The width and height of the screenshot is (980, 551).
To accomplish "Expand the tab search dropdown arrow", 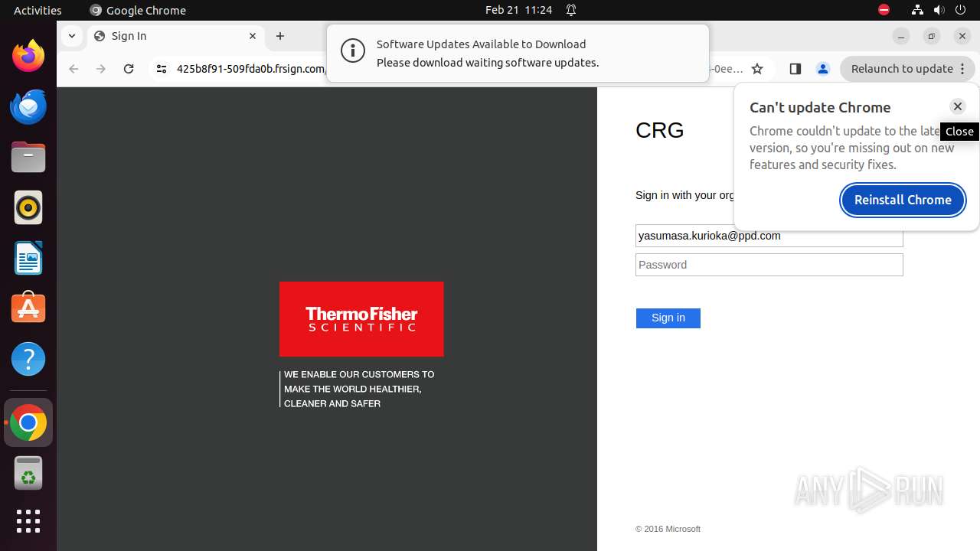I will (x=71, y=36).
